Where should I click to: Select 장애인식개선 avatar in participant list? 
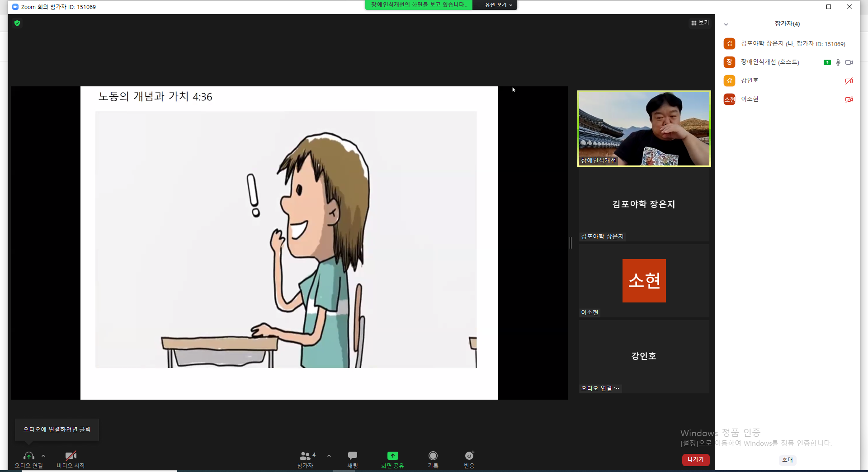[729, 62]
